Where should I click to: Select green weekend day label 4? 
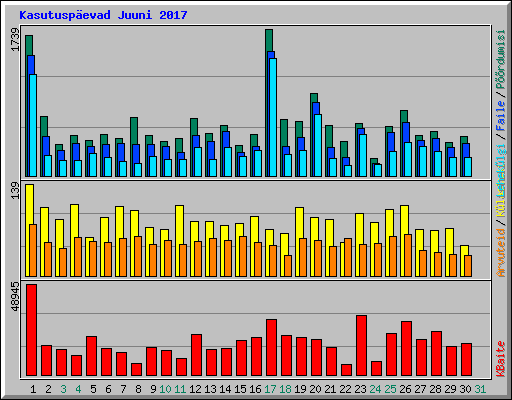point(78,389)
